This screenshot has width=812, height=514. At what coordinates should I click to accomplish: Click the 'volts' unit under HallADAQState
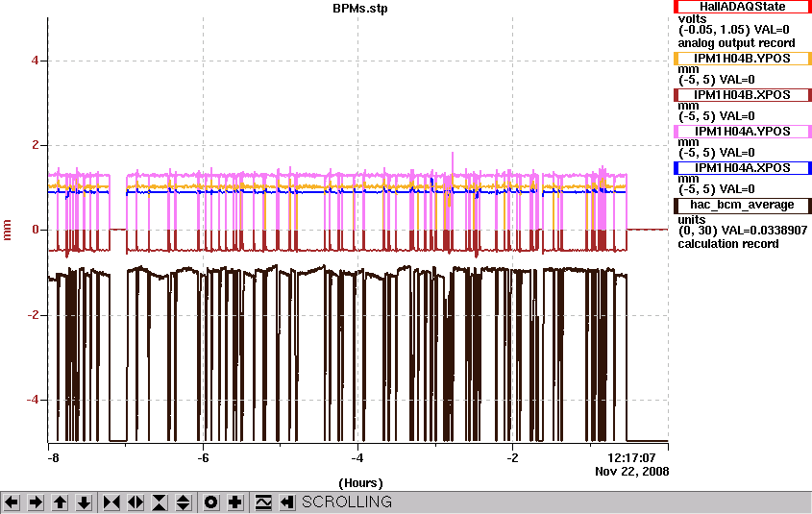coord(693,19)
